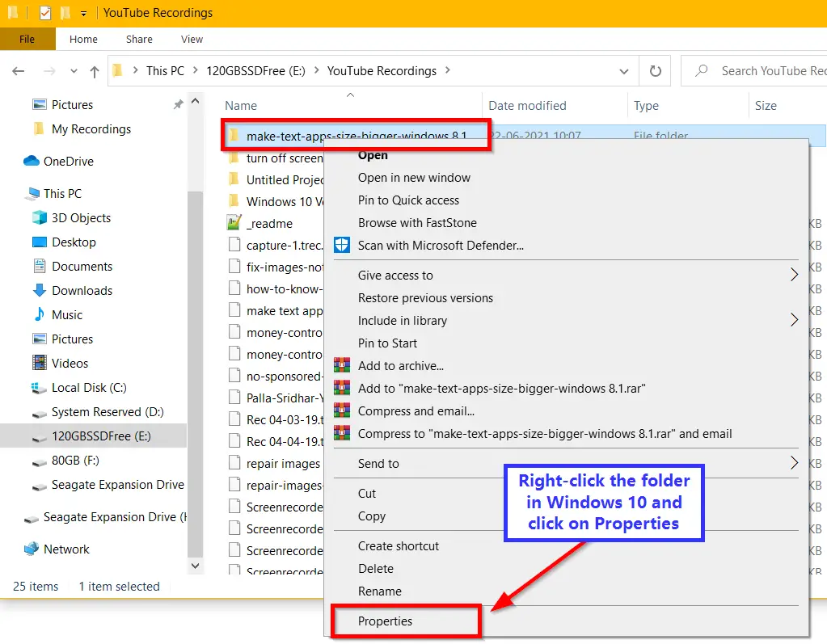Open the address bar history dropdown
Image resolution: width=827 pixels, height=644 pixels.
624,71
